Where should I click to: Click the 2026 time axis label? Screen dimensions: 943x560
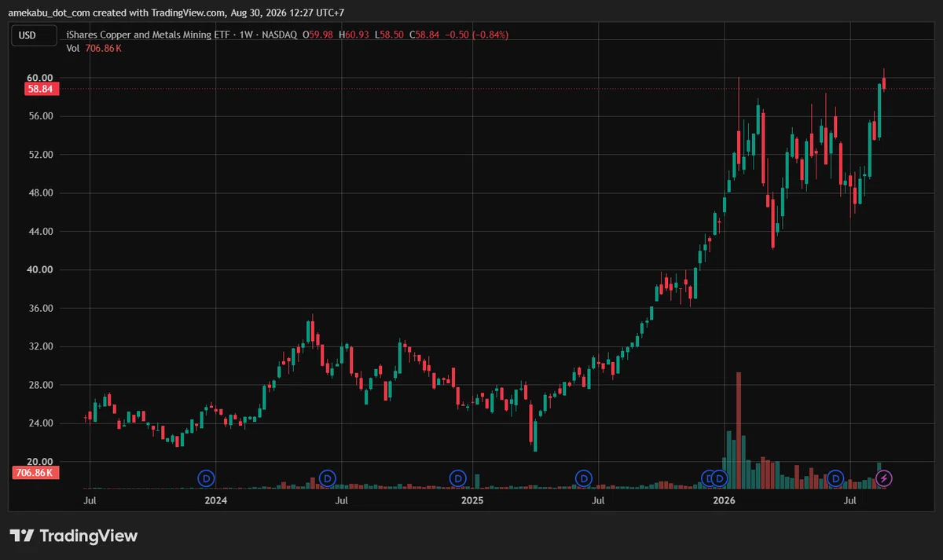click(723, 500)
